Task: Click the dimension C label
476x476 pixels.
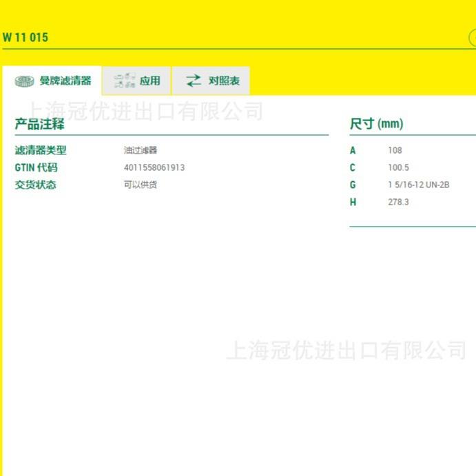Action: click(x=353, y=167)
